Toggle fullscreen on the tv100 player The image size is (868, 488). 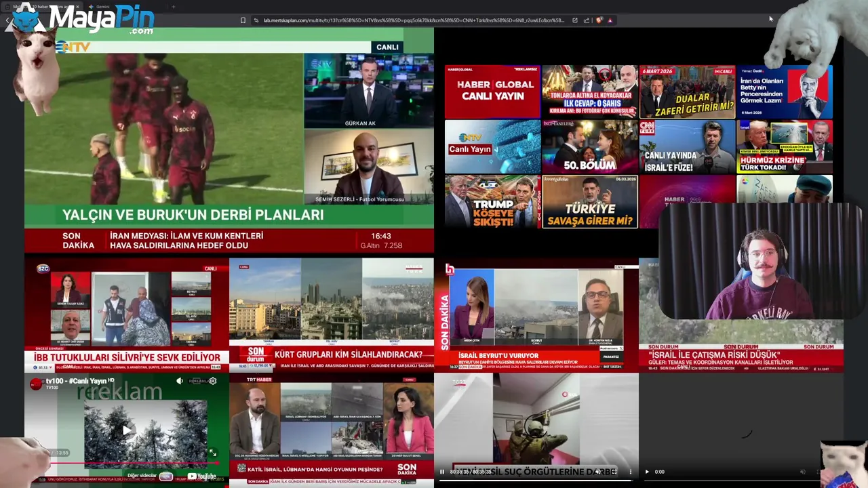(213, 453)
